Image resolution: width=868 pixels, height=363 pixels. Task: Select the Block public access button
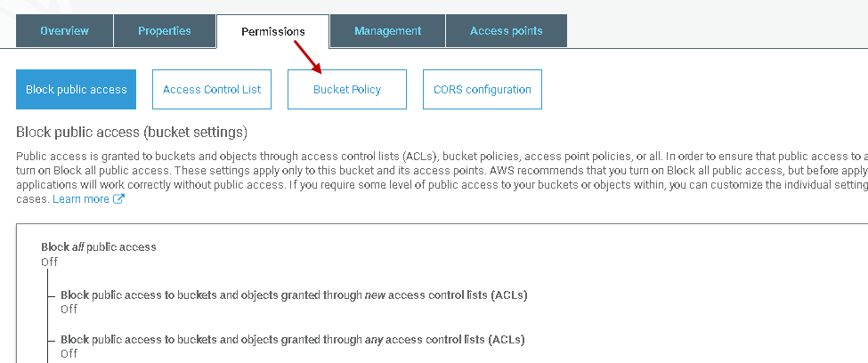pyautogui.click(x=77, y=89)
